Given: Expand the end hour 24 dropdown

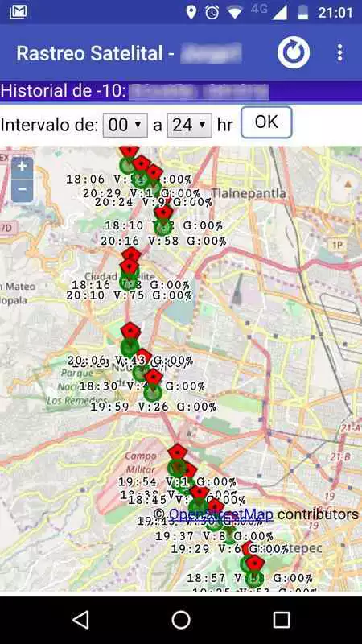Looking at the screenshot, I should click(x=189, y=125).
